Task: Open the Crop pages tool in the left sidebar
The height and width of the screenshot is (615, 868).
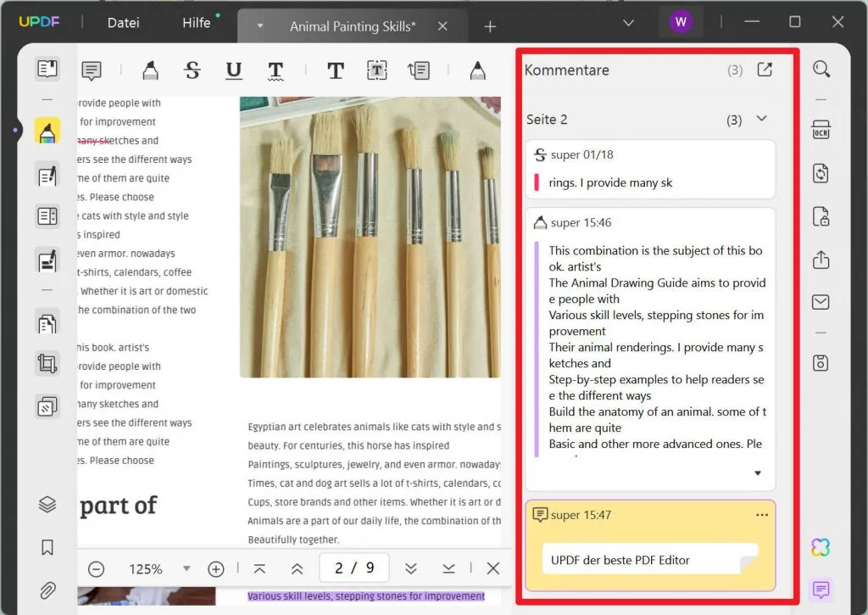Action: coord(47,363)
